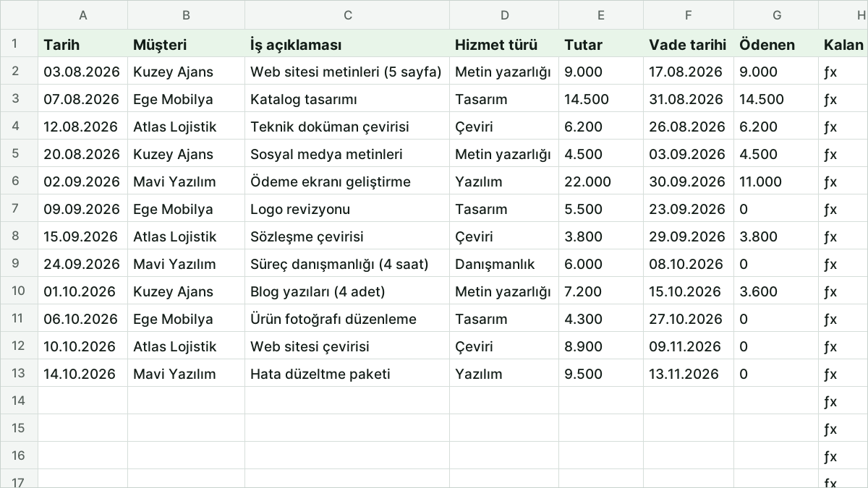The image size is (868, 488).
Task: Select paid amount cell 11.000
Action: 777,181
